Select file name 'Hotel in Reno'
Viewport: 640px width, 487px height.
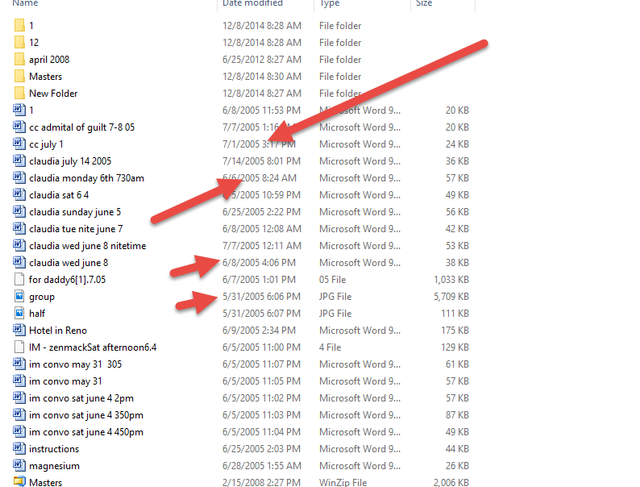click(58, 330)
